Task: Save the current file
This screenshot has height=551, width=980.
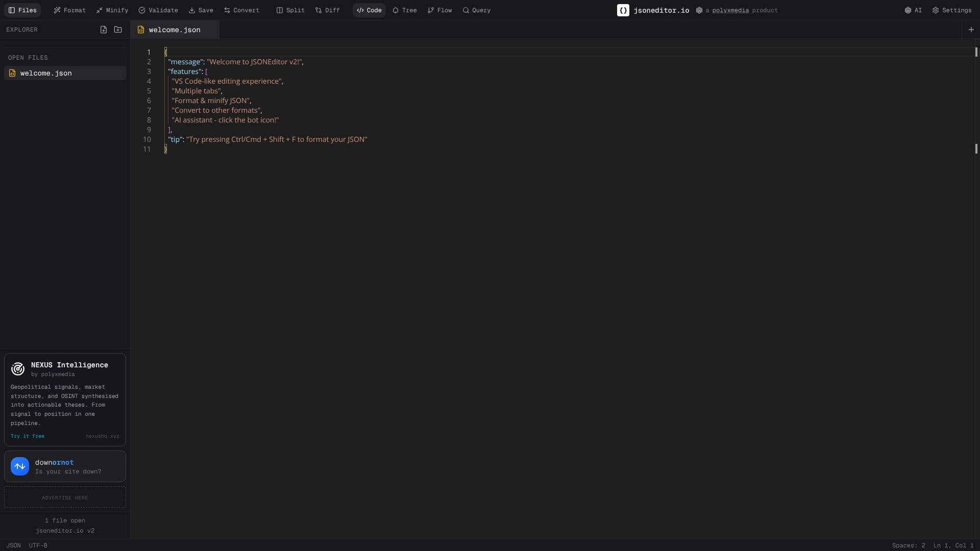Action: [x=201, y=10]
